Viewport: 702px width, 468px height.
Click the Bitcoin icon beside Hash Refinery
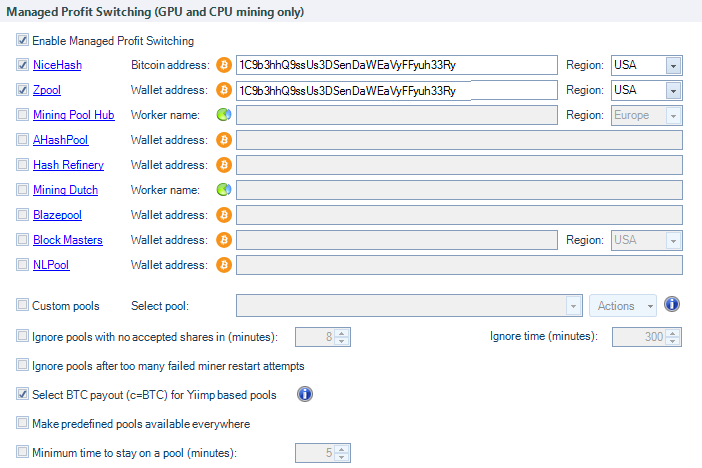(x=224, y=165)
